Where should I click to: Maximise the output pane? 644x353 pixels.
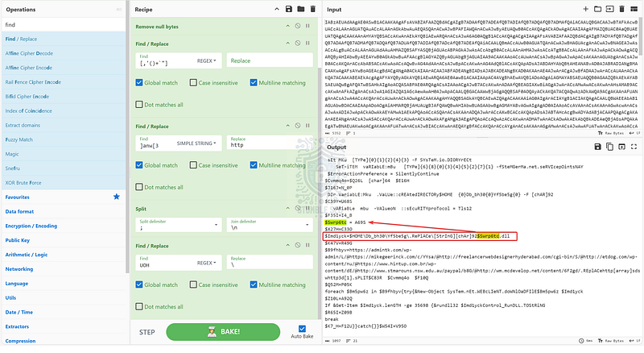tap(634, 147)
